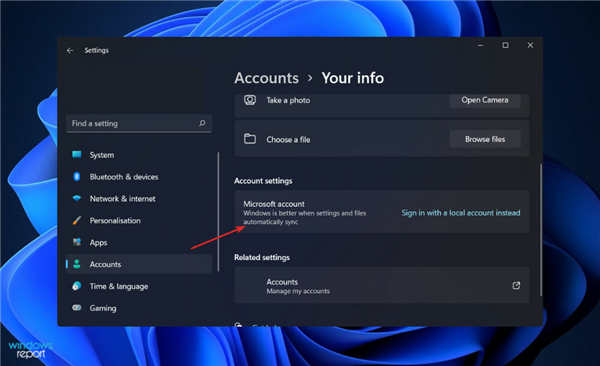Open Manage my accounts related setting
600x366 pixels.
pos(382,286)
